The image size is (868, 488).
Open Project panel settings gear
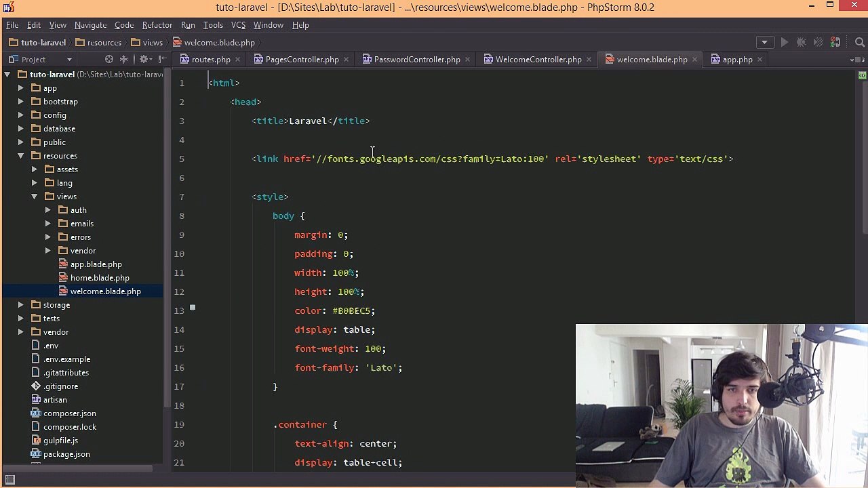pos(145,60)
